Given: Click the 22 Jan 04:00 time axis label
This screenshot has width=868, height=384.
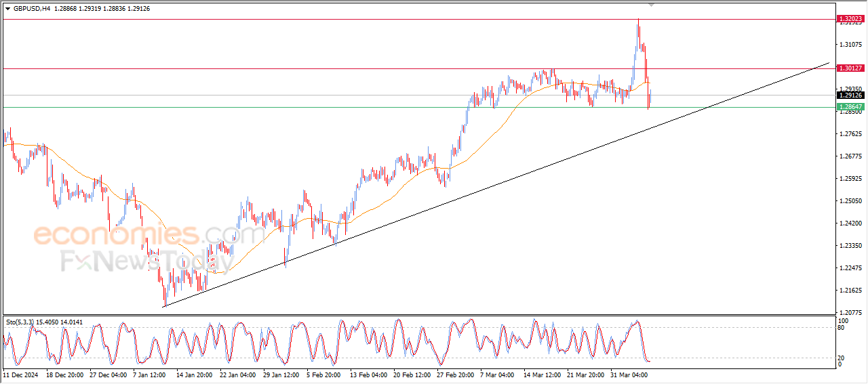Looking at the screenshot, I should [x=237, y=374].
